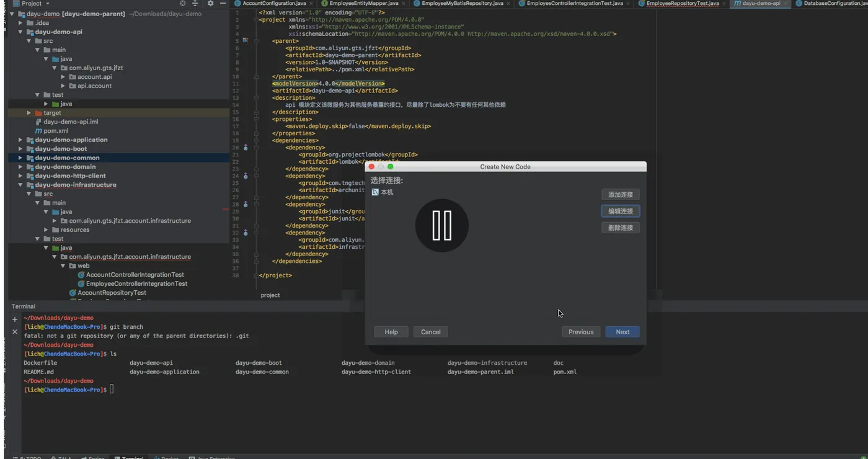Screen dimensions: 868x459
Task: Click Help in Create New Code dialog
Action: click(x=391, y=332)
